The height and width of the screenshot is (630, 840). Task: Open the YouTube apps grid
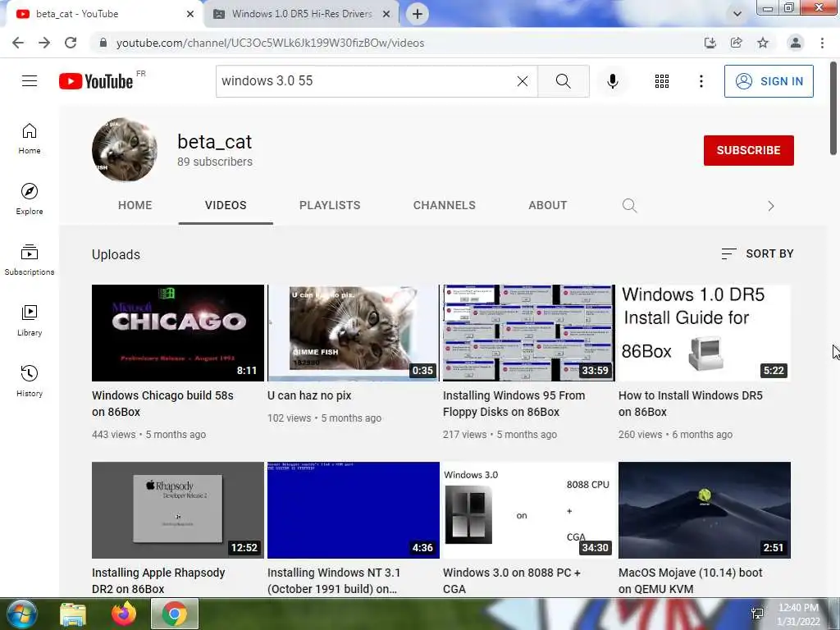pos(662,81)
